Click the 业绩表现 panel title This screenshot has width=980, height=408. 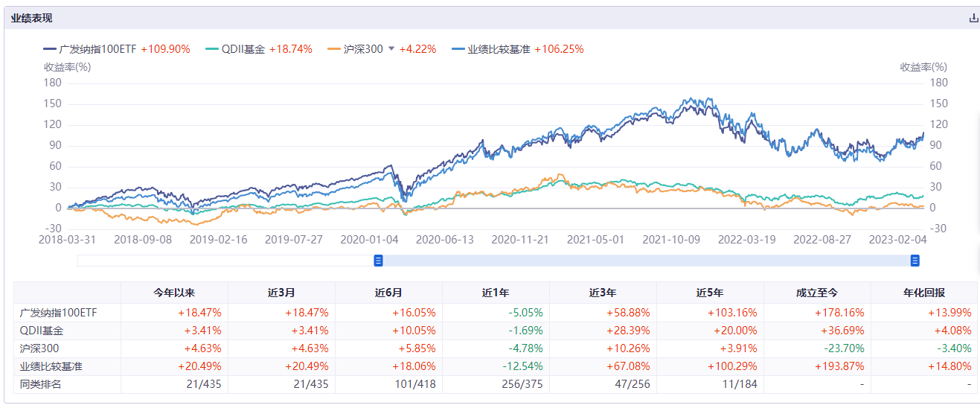click(31, 19)
